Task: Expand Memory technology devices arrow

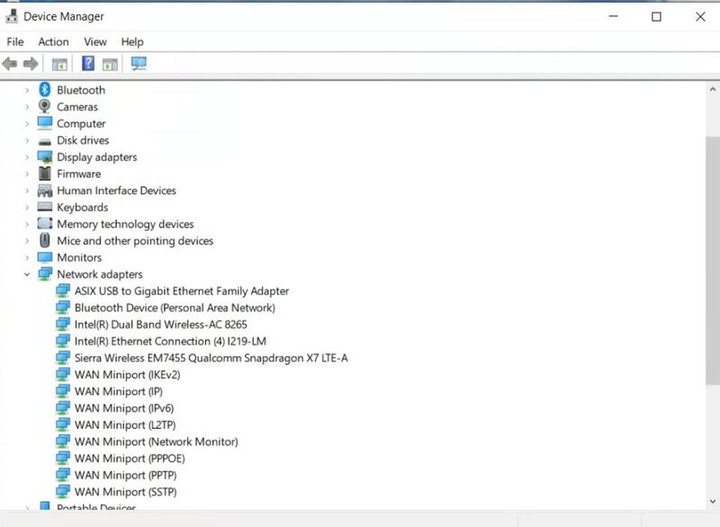Action: click(27, 224)
